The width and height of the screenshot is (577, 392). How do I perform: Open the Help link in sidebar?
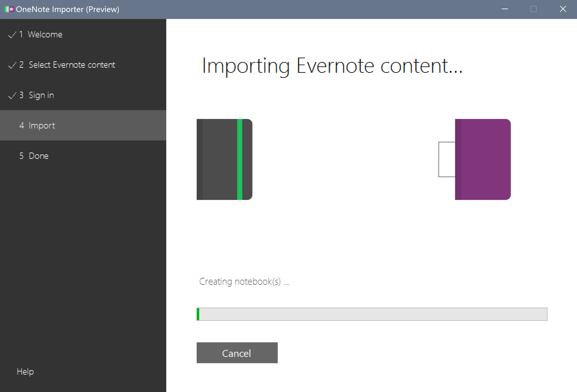(25, 372)
